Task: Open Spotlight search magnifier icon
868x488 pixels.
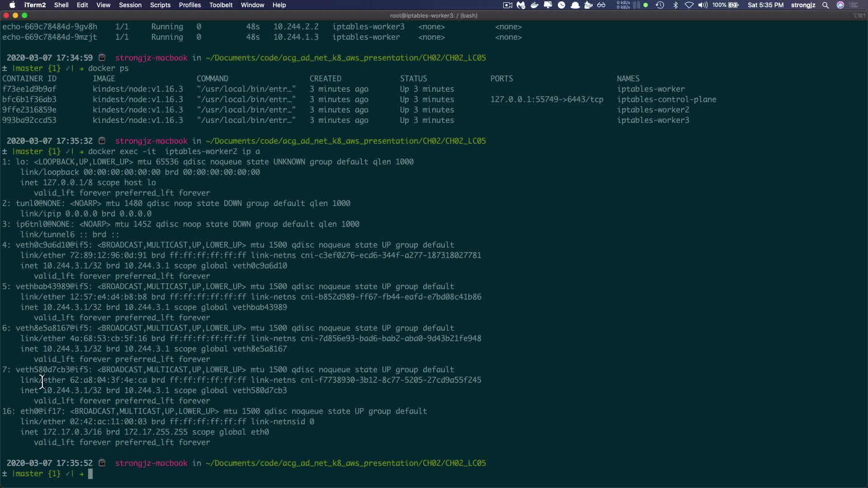Action: 826,5
